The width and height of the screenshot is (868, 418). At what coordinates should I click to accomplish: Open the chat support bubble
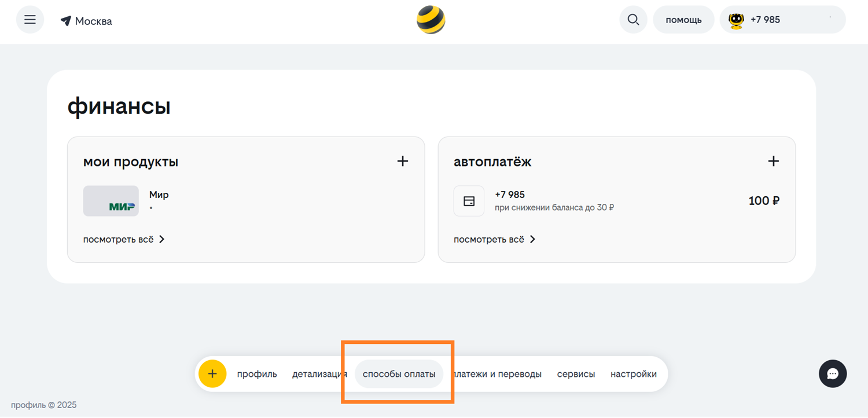click(x=833, y=374)
